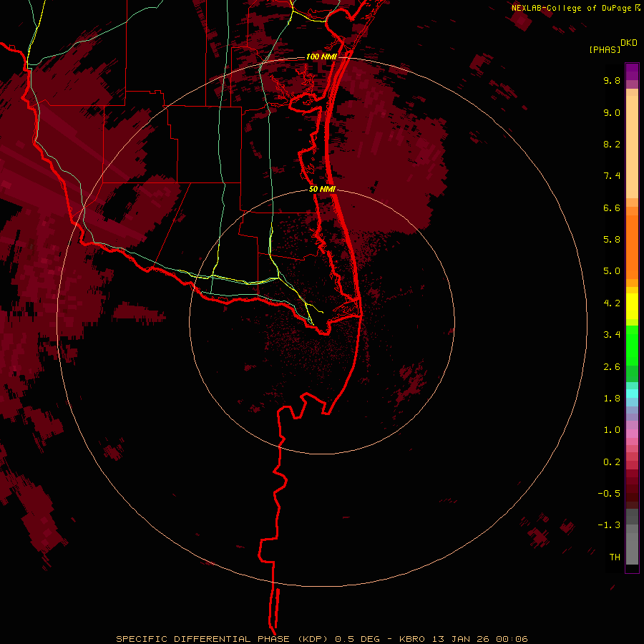Click the -1.3 legend value
The width and height of the screenshot is (644, 644).
[609, 525]
